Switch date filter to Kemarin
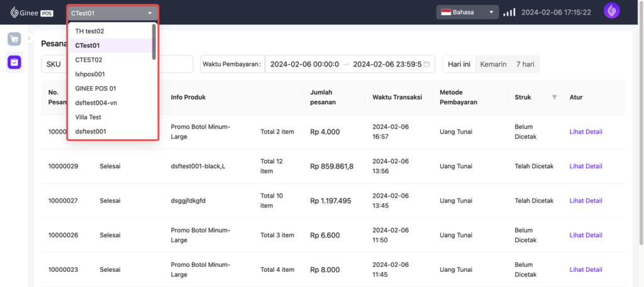The height and width of the screenshot is (287, 644). point(493,64)
